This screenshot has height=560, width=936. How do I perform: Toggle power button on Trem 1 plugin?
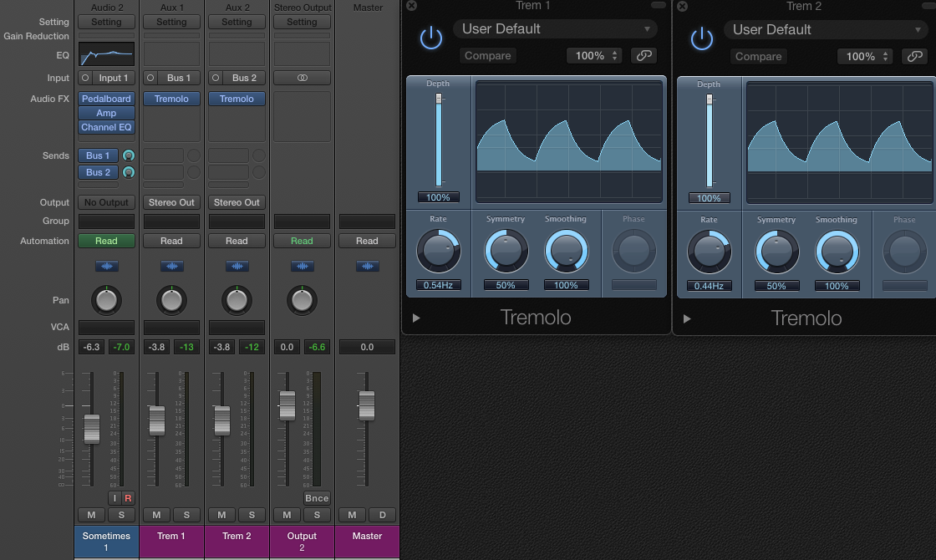coord(430,38)
